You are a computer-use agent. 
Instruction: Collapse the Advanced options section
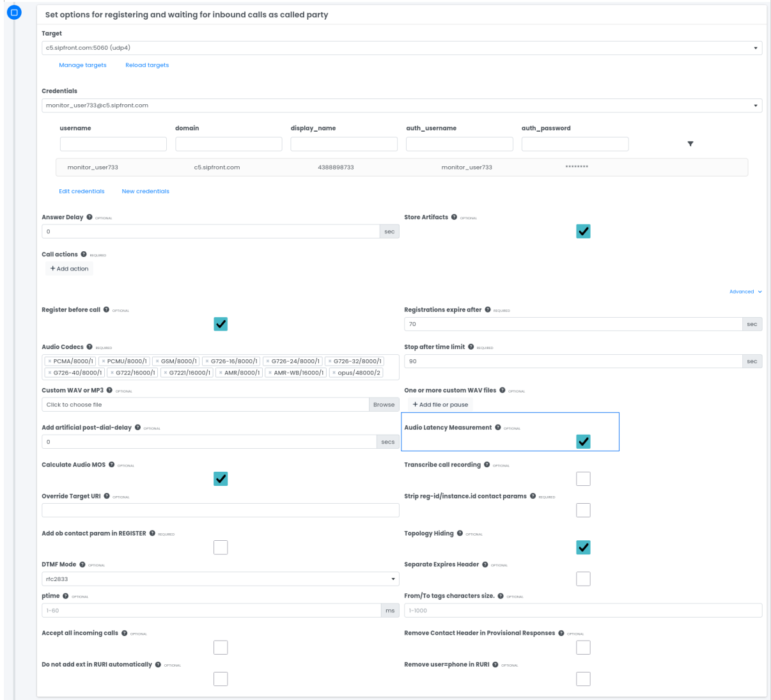pos(745,292)
